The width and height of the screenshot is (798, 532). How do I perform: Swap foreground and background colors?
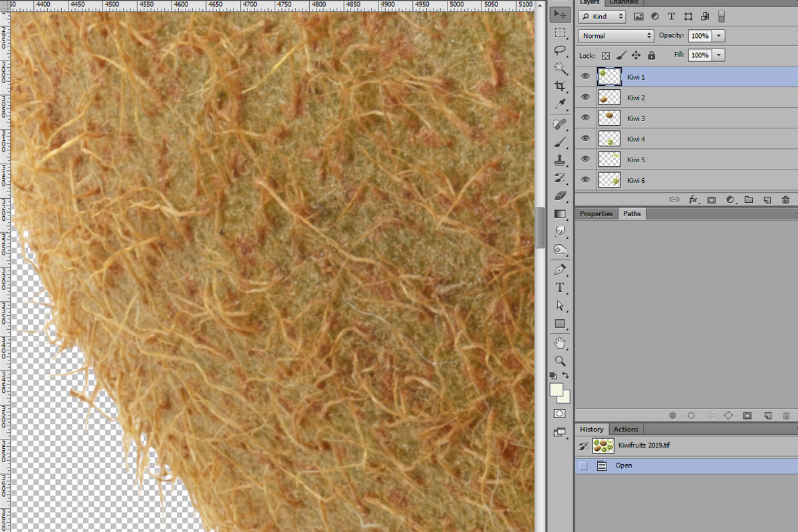click(x=565, y=376)
